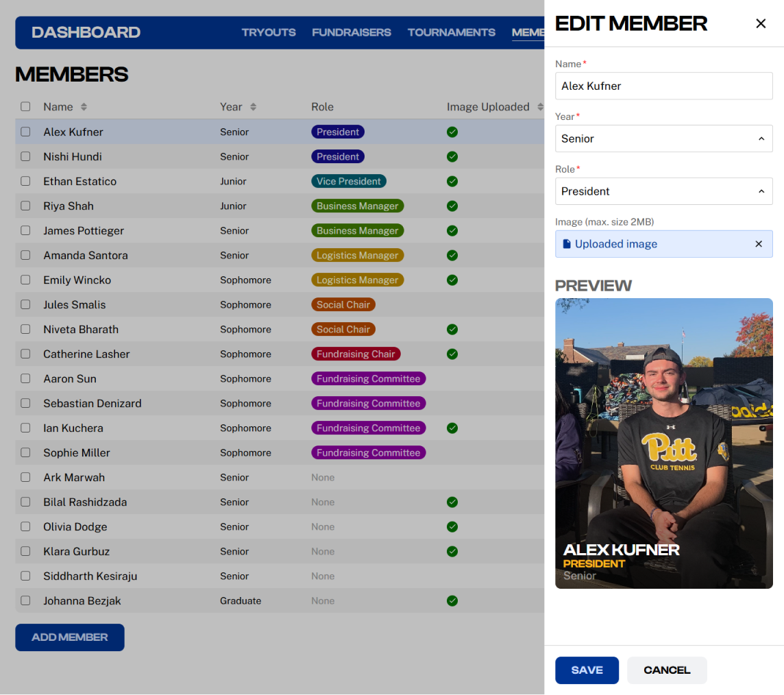Click Klara Gurbuz's name in table
This screenshot has height=695, width=784.
[x=77, y=552]
